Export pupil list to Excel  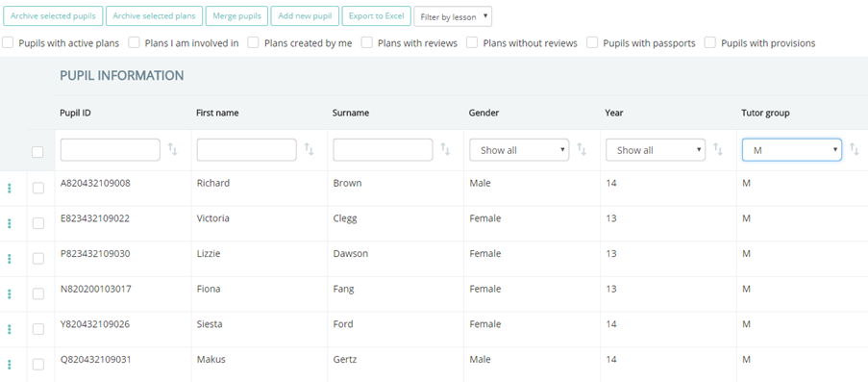coord(377,16)
